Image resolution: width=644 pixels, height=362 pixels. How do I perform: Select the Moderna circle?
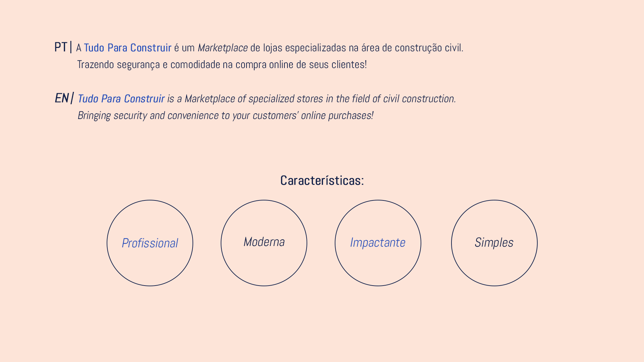264,242
